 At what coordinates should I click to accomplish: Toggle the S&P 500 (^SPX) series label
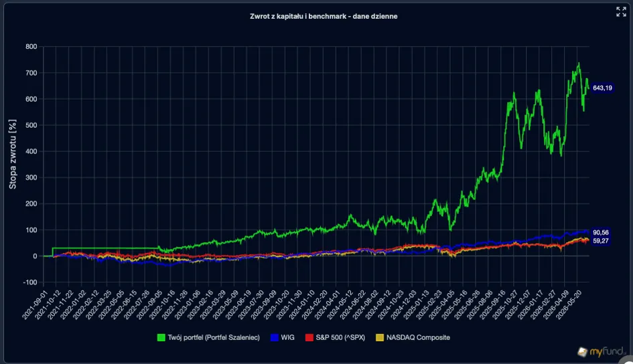coord(340,337)
